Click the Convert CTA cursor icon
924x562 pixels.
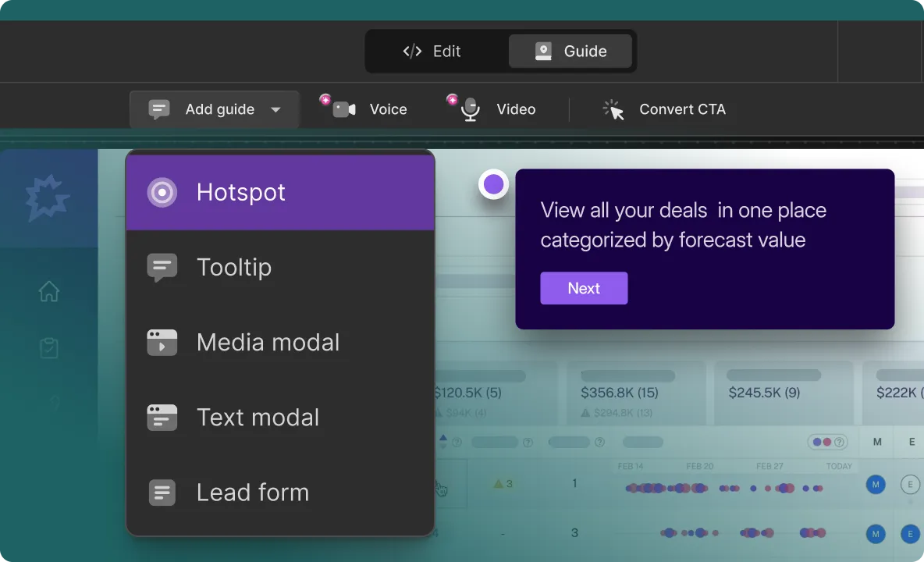pyautogui.click(x=613, y=109)
